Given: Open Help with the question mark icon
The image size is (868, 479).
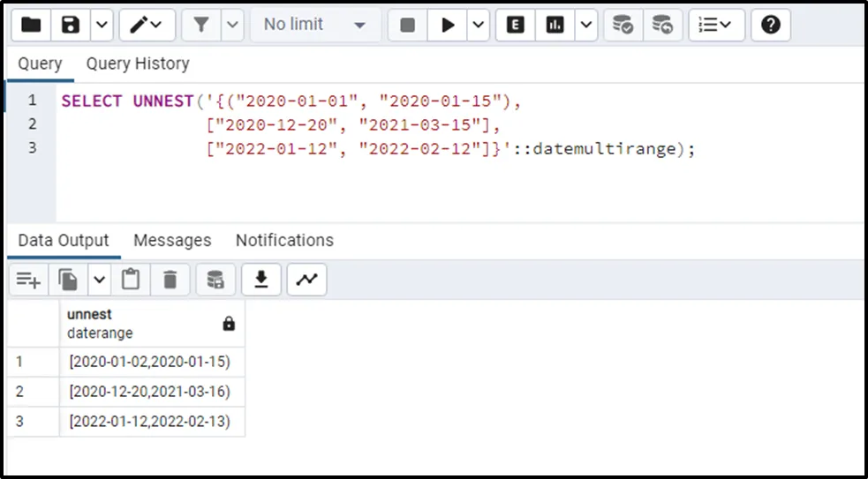Looking at the screenshot, I should click(x=770, y=25).
